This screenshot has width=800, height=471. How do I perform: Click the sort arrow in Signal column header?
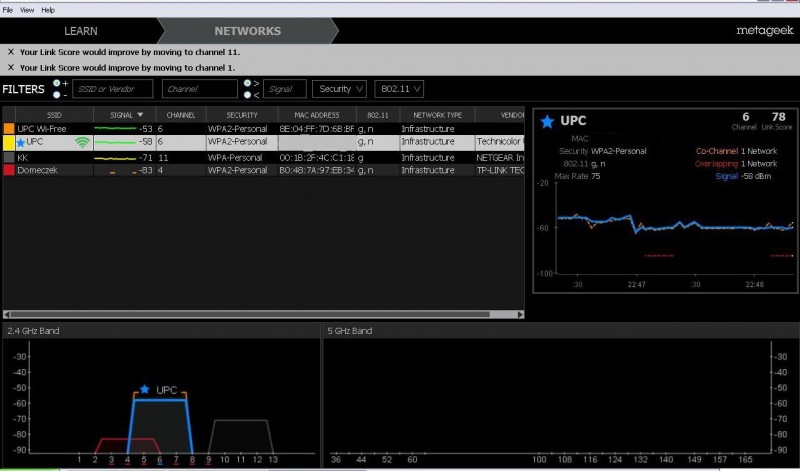coord(140,115)
